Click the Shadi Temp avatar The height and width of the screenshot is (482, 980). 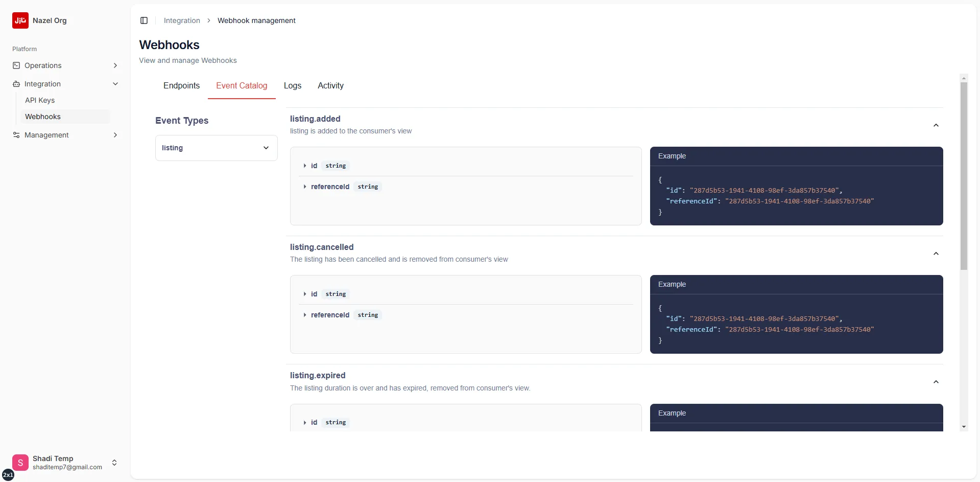pos(20,462)
